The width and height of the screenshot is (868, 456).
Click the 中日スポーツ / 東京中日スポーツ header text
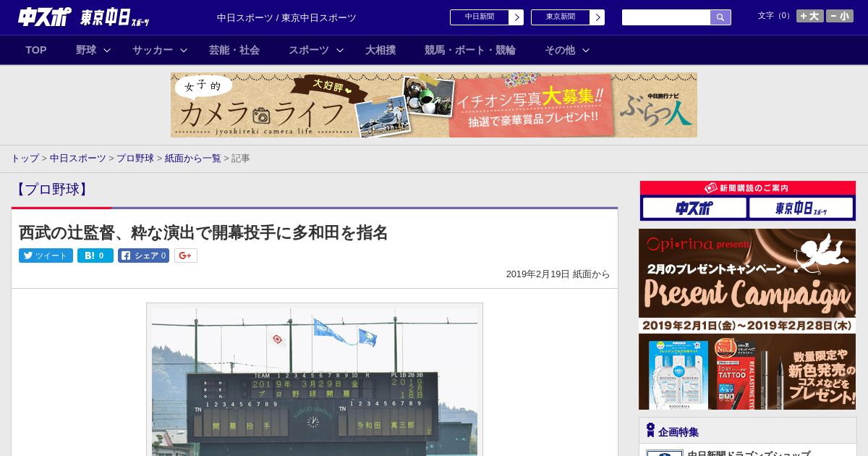(286, 17)
